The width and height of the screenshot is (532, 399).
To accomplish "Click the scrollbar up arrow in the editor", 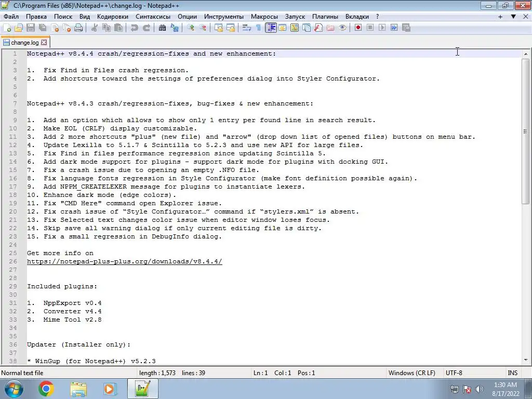I will click(526, 54).
